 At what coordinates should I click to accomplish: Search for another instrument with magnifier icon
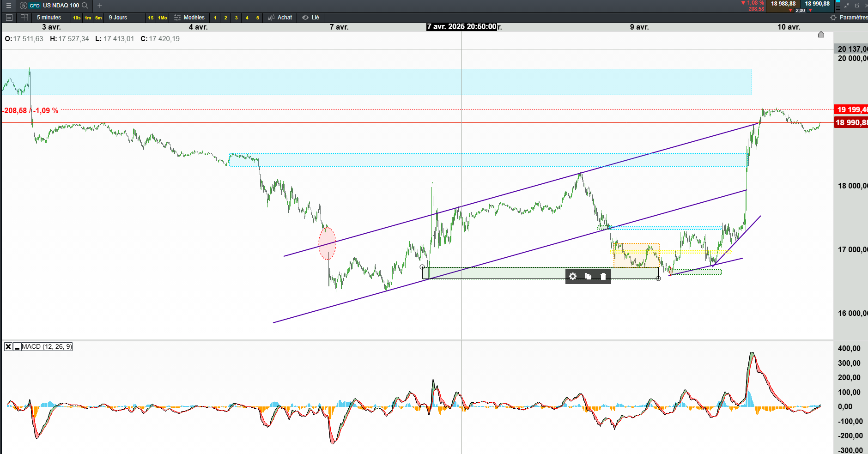pyautogui.click(x=85, y=6)
